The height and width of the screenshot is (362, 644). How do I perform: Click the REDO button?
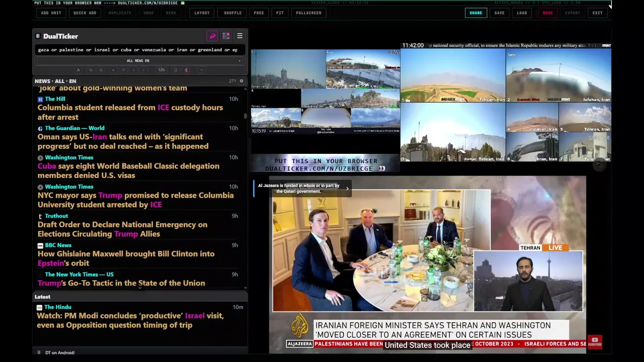click(x=171, y=13)
